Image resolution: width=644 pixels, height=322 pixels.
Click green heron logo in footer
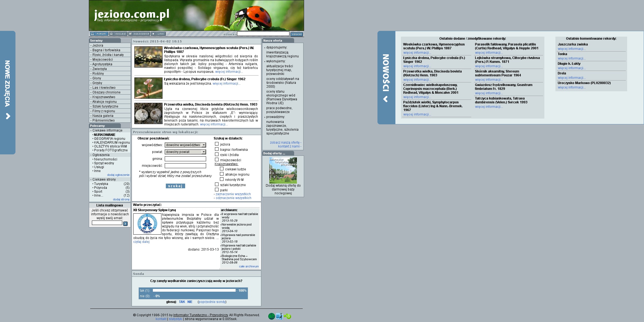pos(271,316)
